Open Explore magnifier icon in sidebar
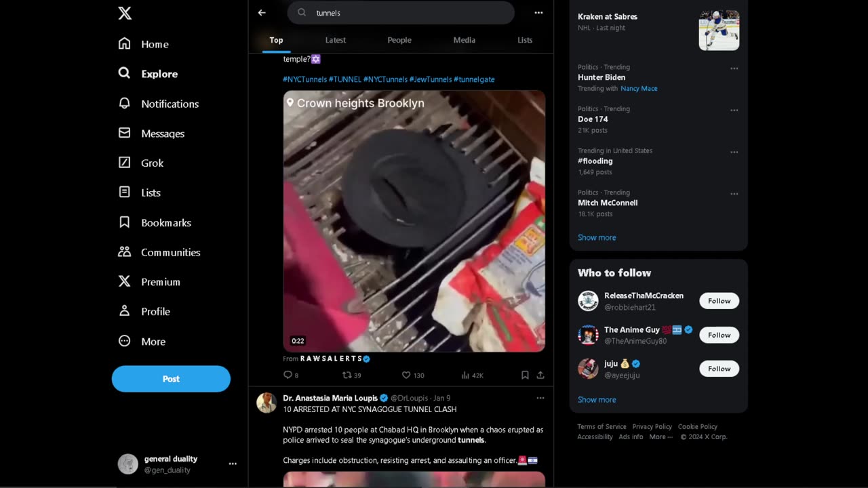 click(124, 73)
